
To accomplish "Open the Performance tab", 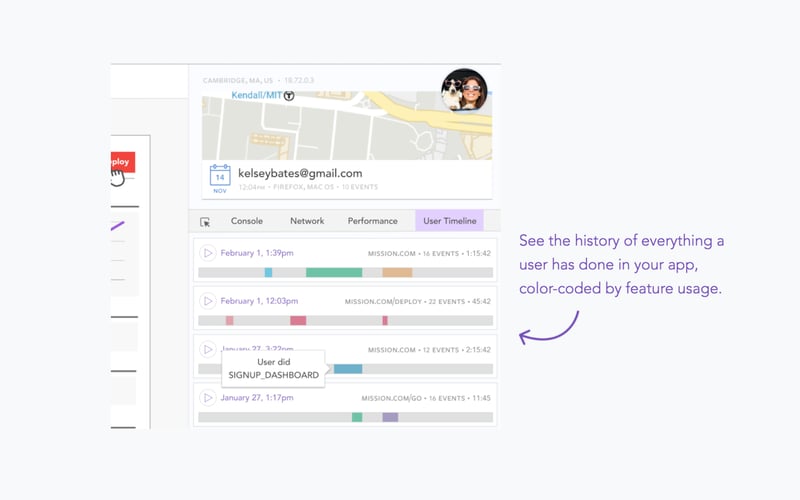I will (x=372, y=221).
